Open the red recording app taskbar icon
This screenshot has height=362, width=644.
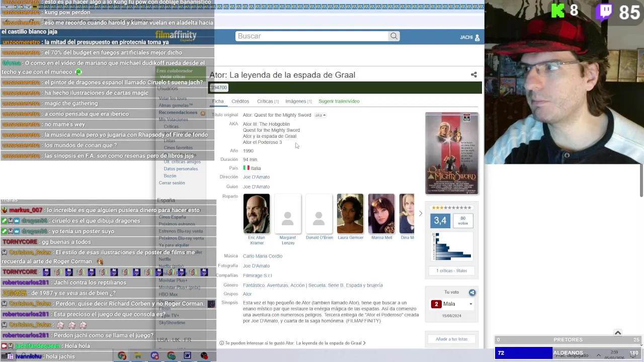coord(204,356)
